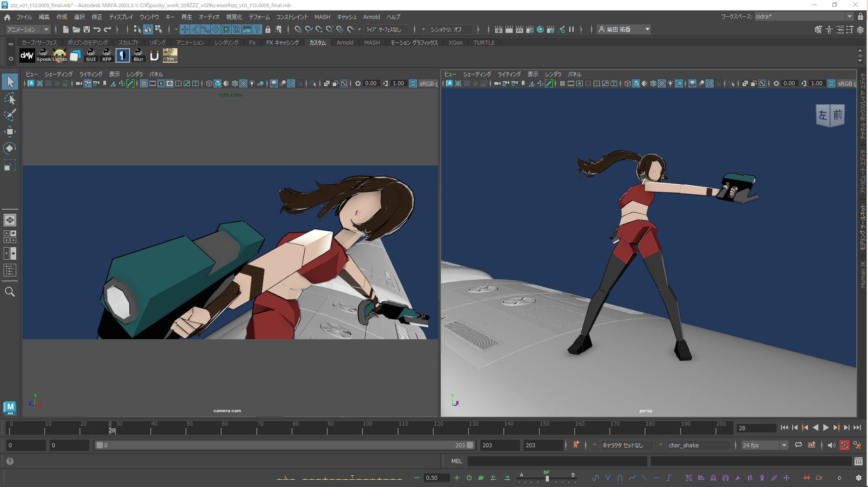Click the Scale tool icon

pyautogui.click(x=9, y=165)
